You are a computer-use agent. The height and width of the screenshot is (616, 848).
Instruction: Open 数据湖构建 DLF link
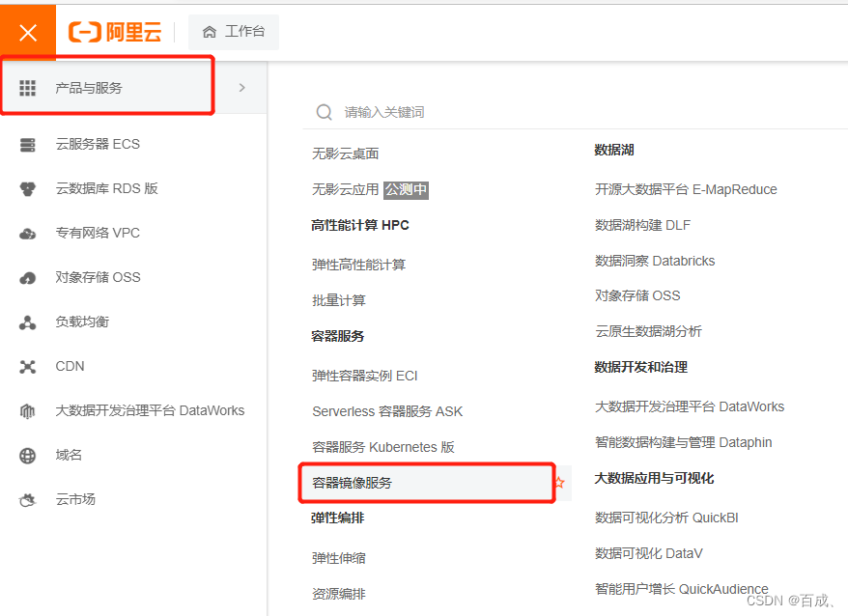(x=642, y=225)
